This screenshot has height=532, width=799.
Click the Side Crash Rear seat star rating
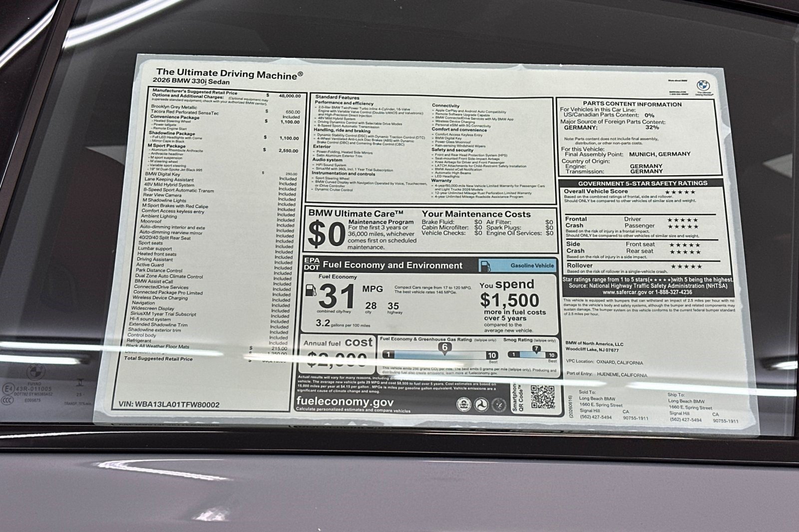tap(685, 252)
